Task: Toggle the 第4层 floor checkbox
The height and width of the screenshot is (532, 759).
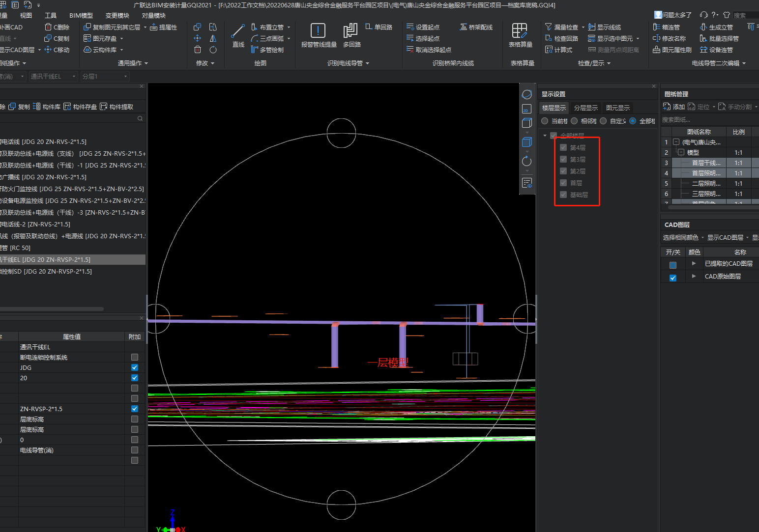Action: (x=563, y=147)
